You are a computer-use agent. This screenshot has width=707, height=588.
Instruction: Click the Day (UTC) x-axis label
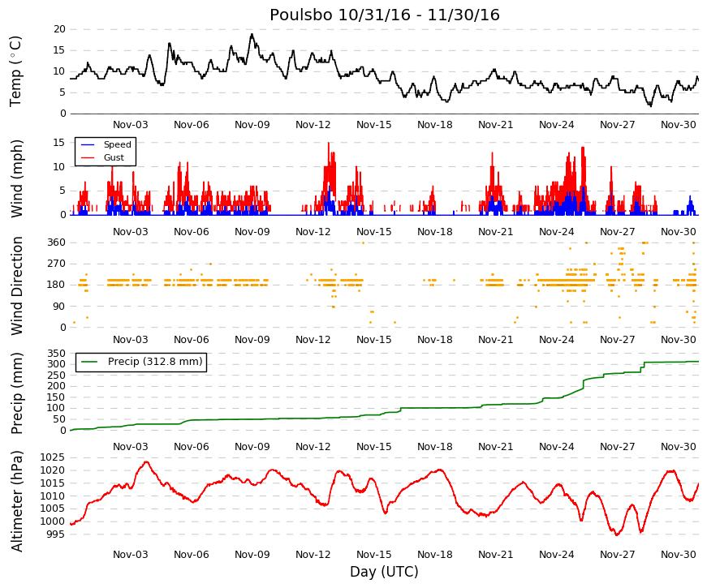(384, 572)
